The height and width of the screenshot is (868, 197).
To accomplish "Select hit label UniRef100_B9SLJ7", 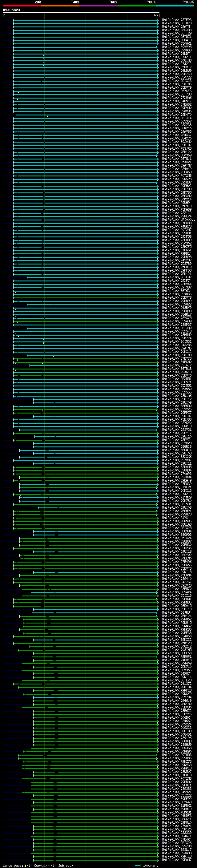I will click(177, 850).
